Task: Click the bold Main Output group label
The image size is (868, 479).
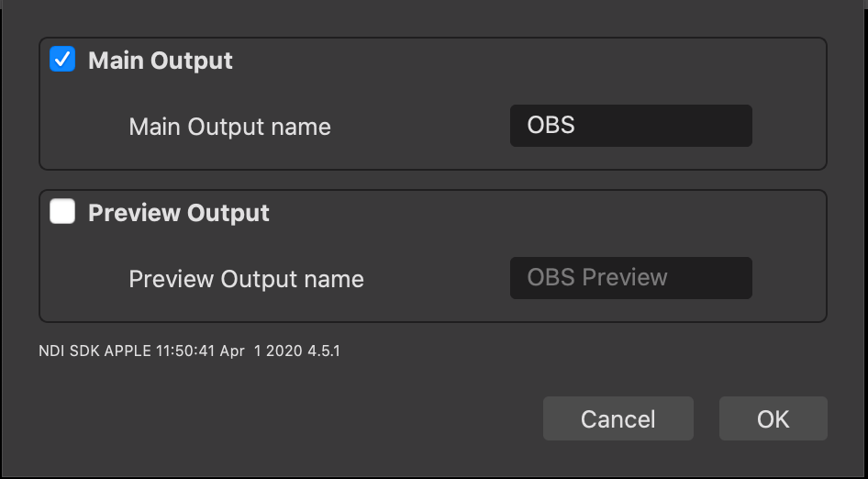Action: tap(161, 61)
